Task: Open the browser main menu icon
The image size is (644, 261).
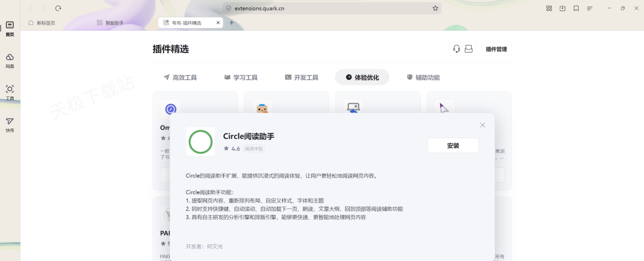Action: click(590, 8)
